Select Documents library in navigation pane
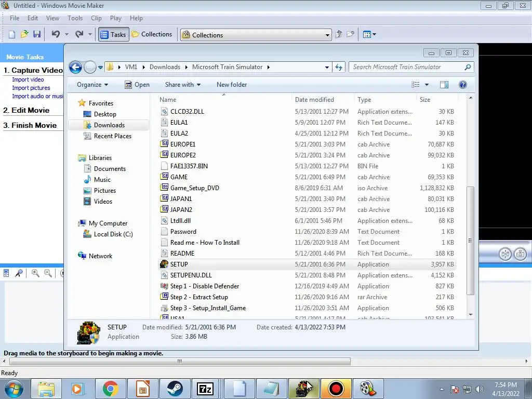 [110, 169]
